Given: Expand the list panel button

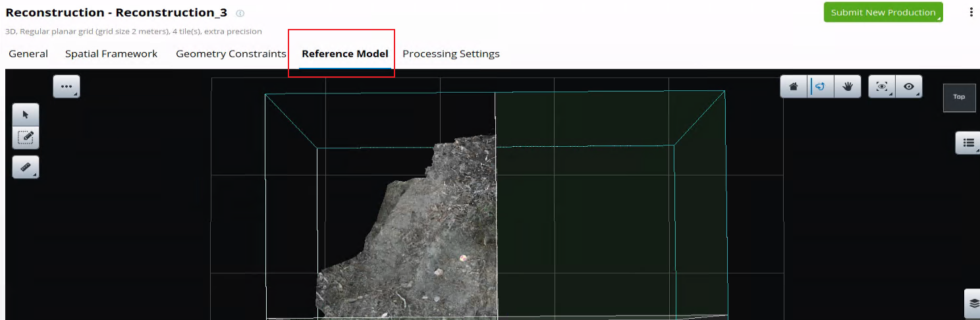Looking at the screenshot, I should (x=968, y=142).
